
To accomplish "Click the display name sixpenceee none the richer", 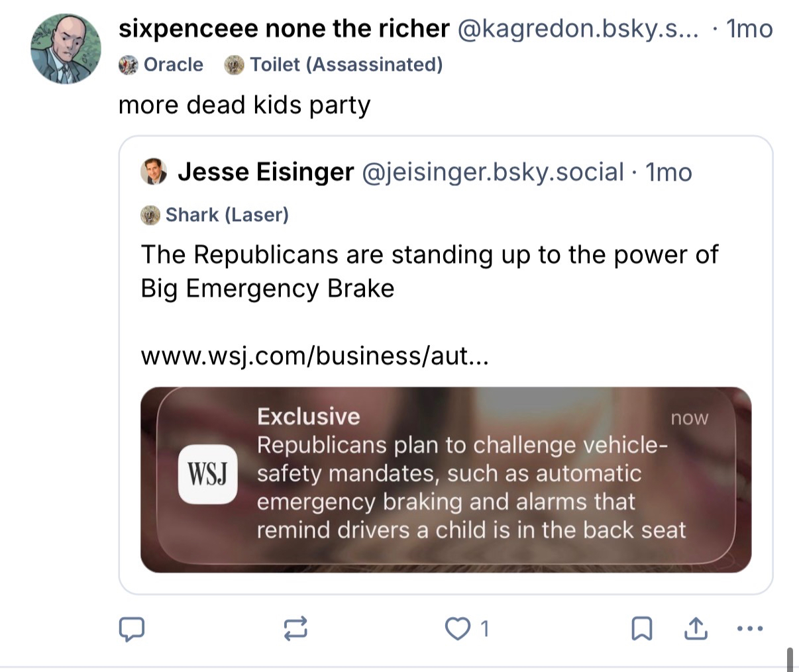I will point(284,28).
